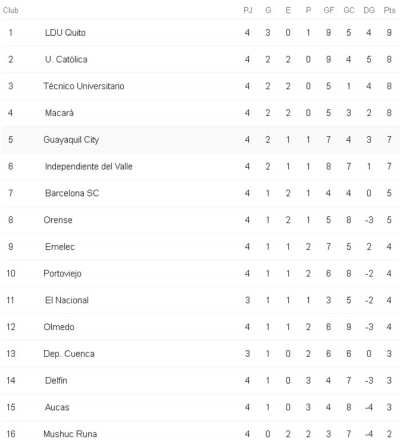400x446 pixels.
Task: Select the Olmedo team name
Action: (x=59, y=327)
